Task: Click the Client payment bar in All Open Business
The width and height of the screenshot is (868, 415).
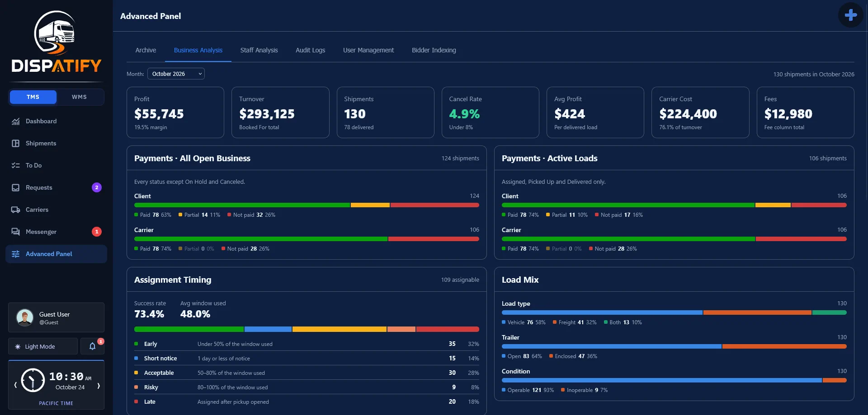Action: [307, 205]
